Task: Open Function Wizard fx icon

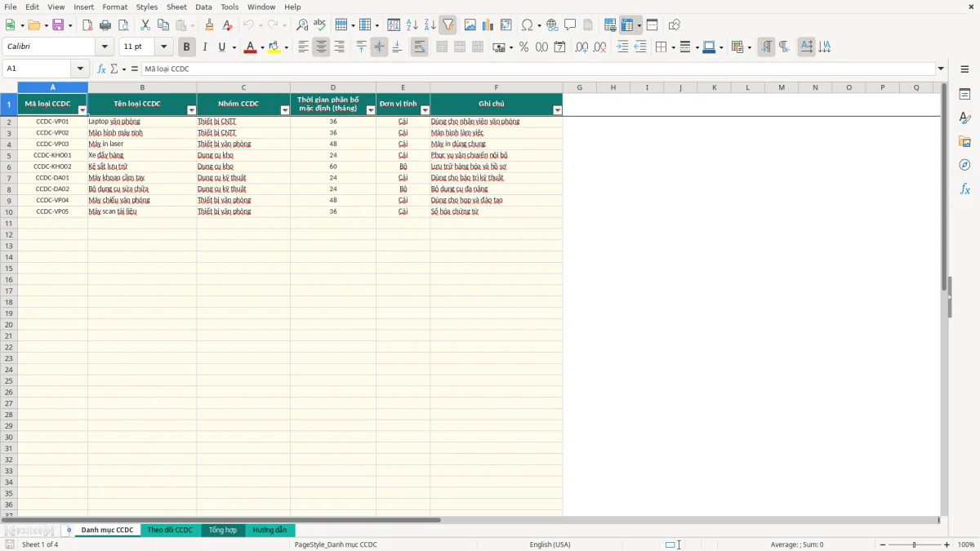Action: (x=102, y=69)
